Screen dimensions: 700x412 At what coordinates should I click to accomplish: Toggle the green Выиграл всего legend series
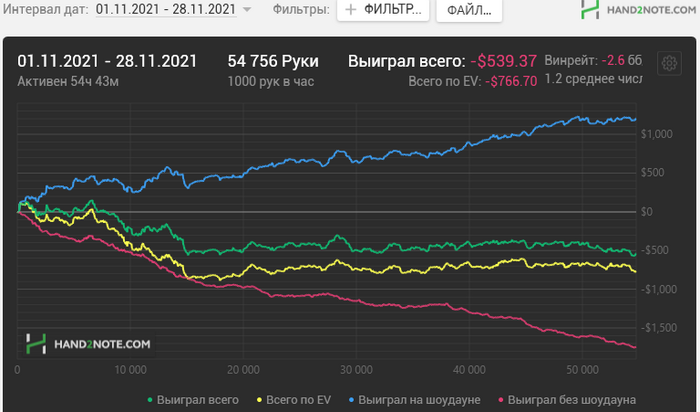(x=193, y=400)
